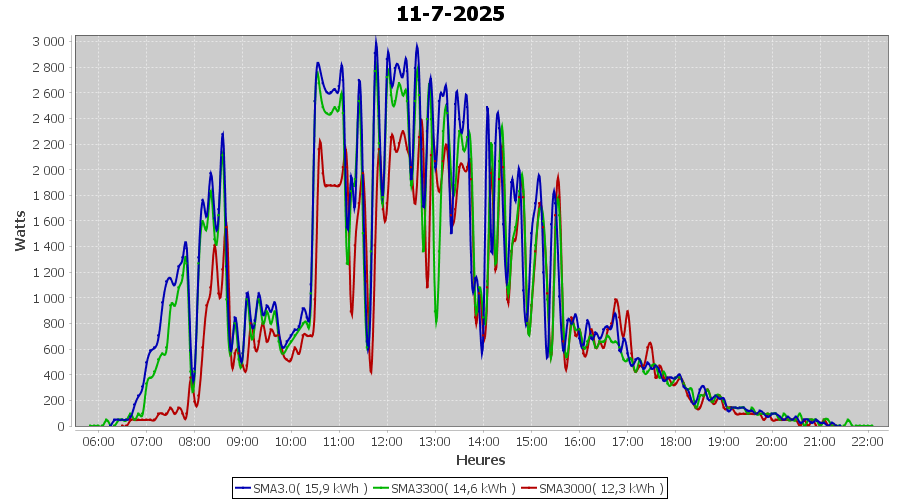Click the 22:00 time axis tick label
Viewport: 900px width, 500px height.
(x=867, y=441)
